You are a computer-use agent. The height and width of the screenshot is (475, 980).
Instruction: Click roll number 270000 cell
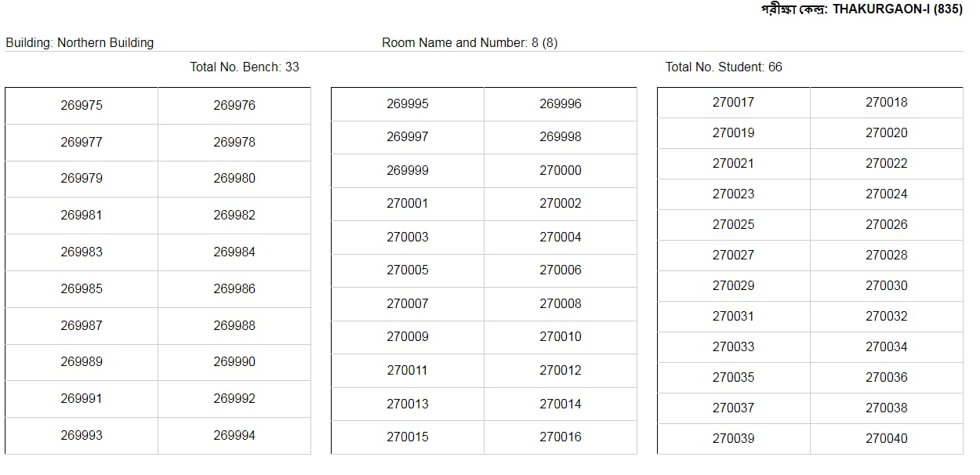point(561,171)
